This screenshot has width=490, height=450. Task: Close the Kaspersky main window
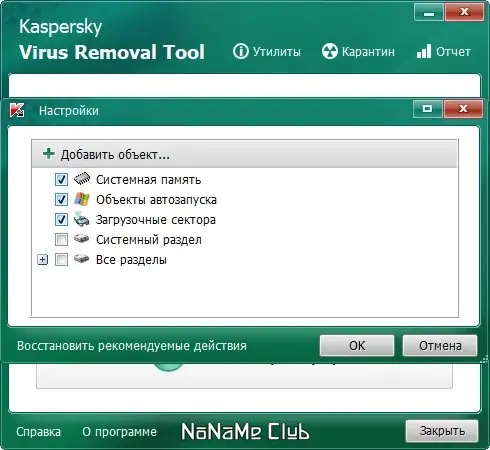coord(464,12)
